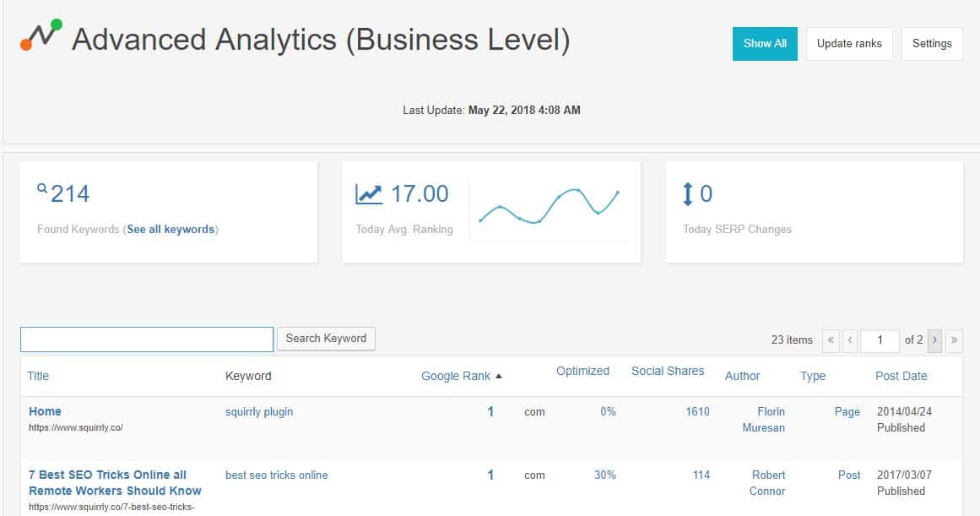
Task: Click the squirrly plugin keyword
Action: pos(259,412)
